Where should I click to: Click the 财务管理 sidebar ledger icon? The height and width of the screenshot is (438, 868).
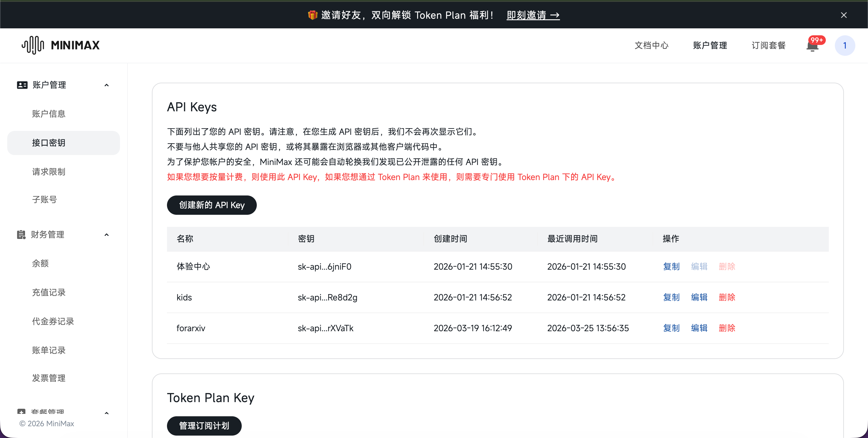[21, 235]
